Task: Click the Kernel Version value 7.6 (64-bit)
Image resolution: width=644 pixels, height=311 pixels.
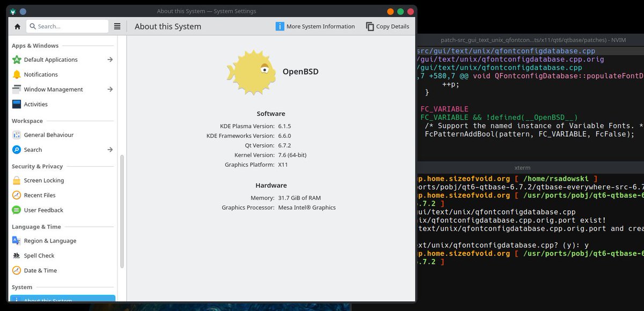Action: (292, 155)
